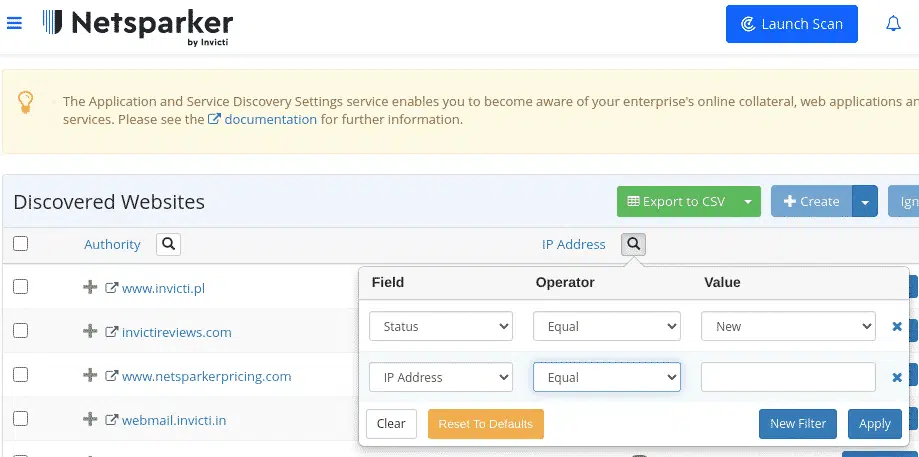Expand www.netsparkerpricing.com row with plus icon
The width and height of the screenshot is (919, 457).
(x=90, y=375)
